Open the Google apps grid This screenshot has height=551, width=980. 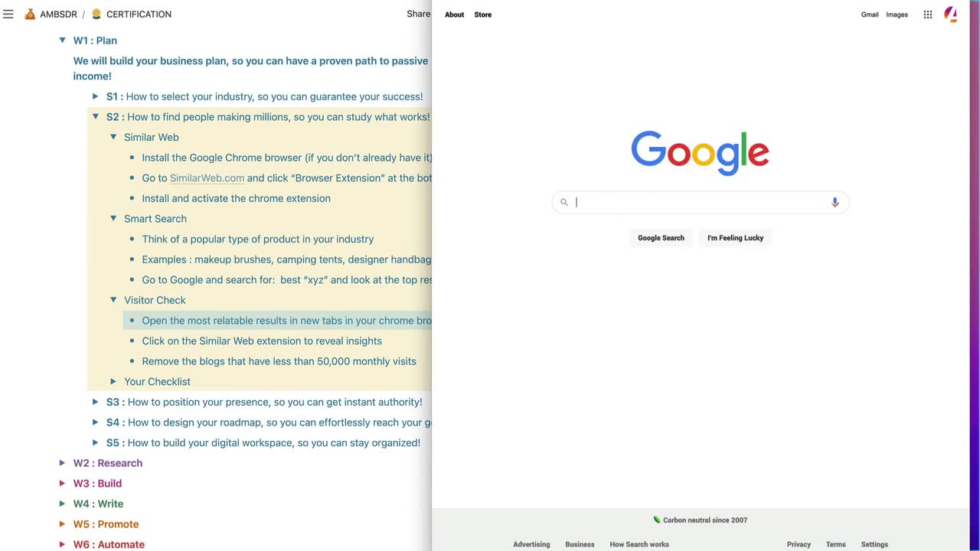pos(928,15)
